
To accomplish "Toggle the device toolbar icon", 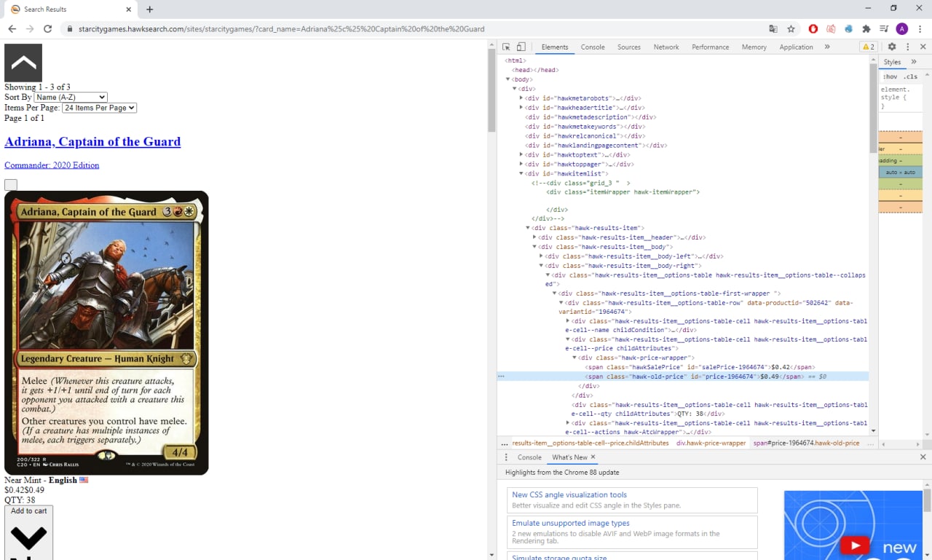I will pyautogui.click(x=521, y=47).
